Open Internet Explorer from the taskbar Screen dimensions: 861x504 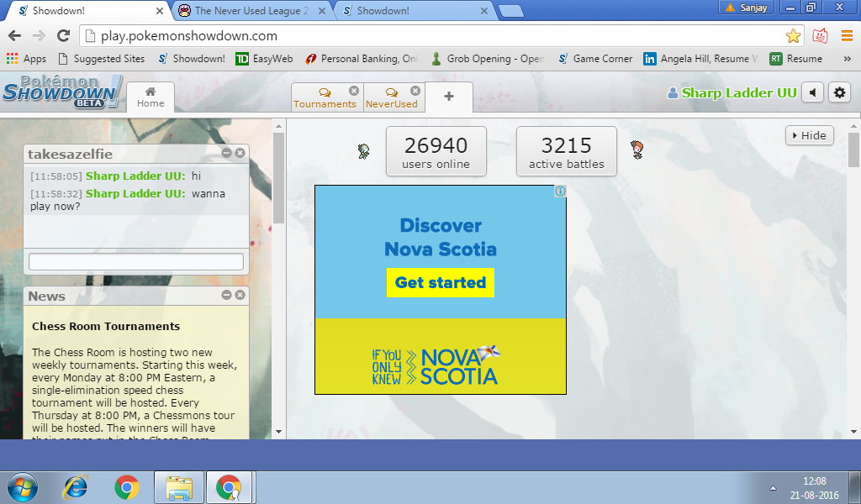[77, 487]
